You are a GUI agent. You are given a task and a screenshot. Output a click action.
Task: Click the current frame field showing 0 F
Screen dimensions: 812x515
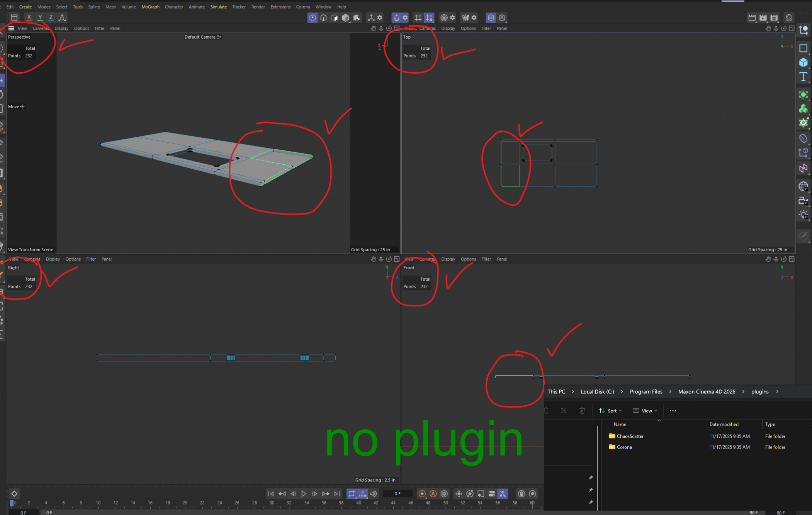click(x=398, y=494)
